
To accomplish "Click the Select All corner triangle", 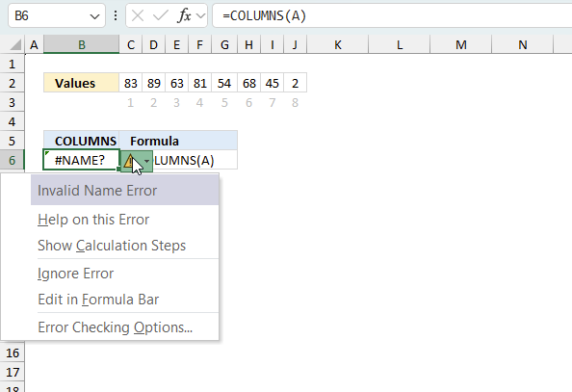I will tap(15, 45).
